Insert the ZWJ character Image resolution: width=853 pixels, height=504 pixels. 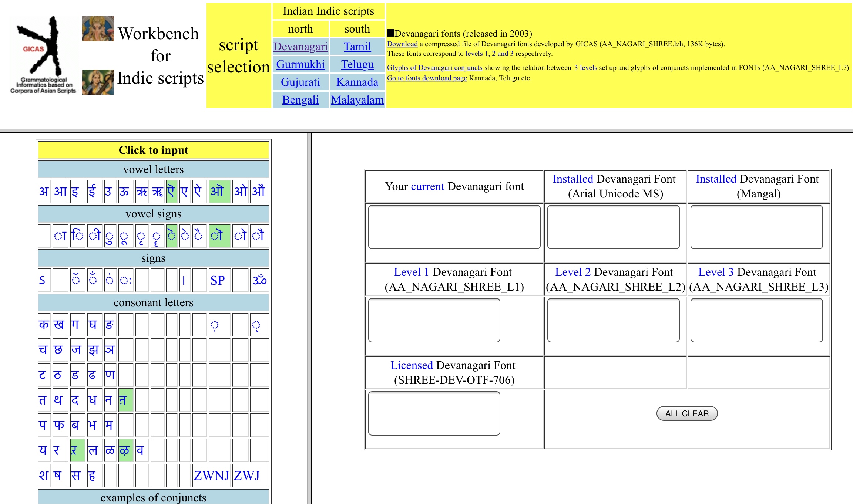coord(247,476)
